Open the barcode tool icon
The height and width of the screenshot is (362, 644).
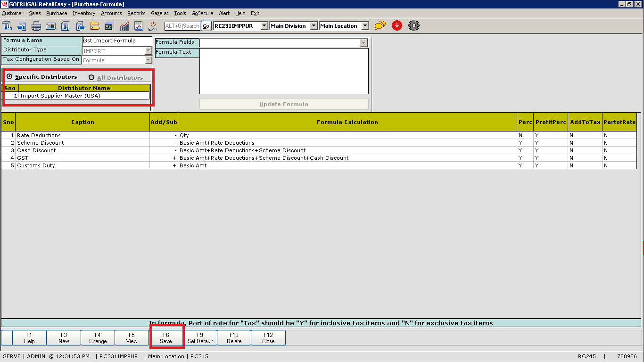click(51, 26)
